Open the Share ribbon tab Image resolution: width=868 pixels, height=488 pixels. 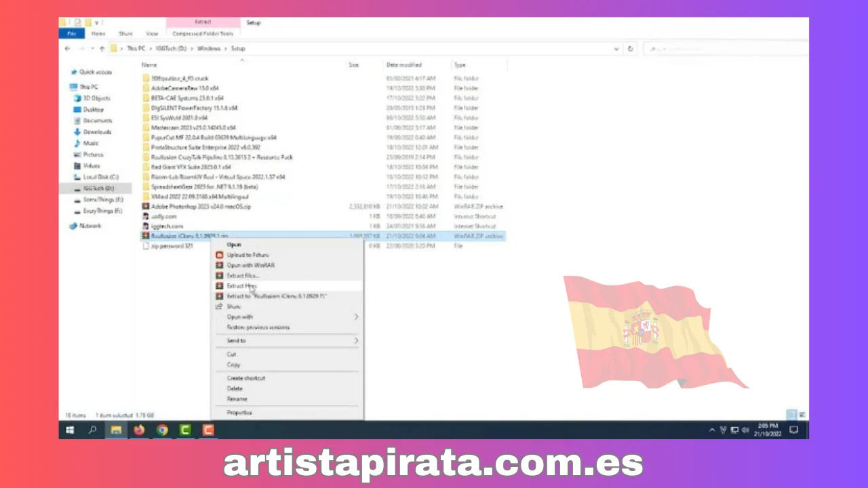tap(125, 33)
